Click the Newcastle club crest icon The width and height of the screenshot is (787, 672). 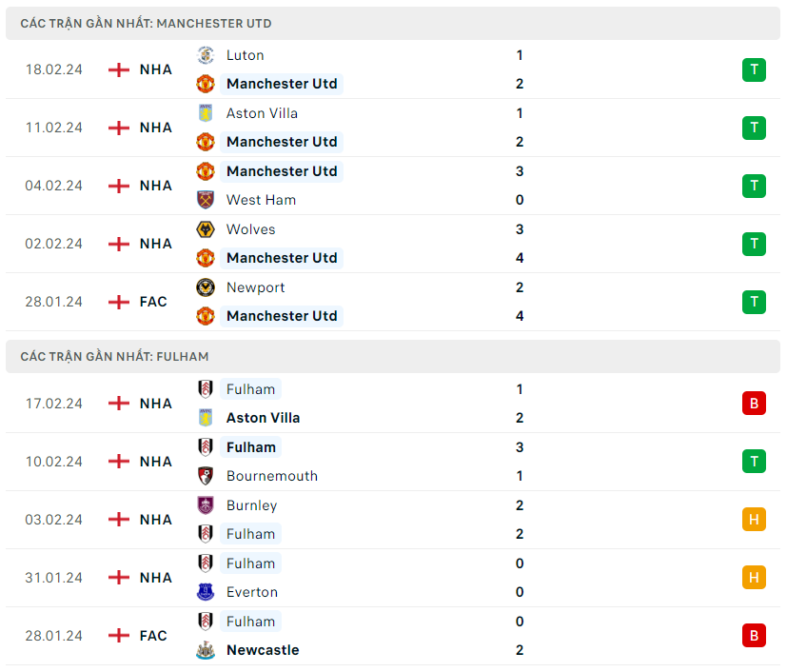click(205, 650)
